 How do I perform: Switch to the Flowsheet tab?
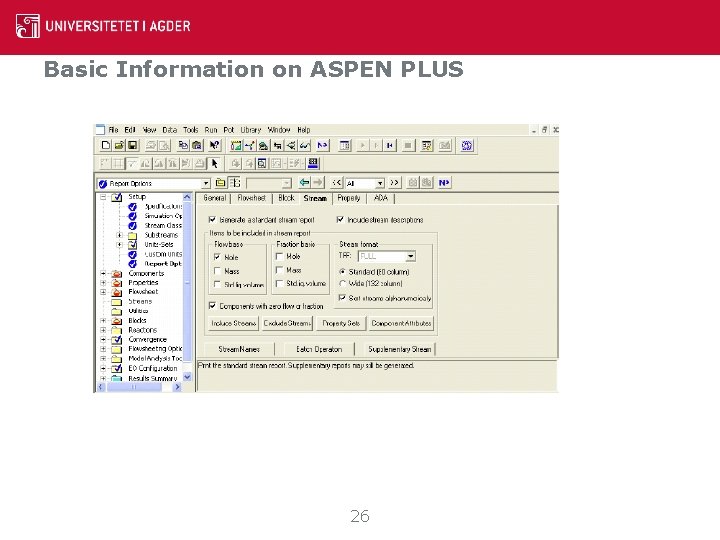[x=252, y=198]
